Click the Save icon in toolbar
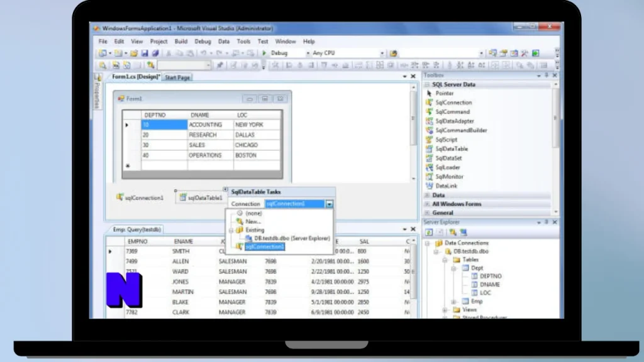Screen dimensions: 644x362 [x=145, y=53]
